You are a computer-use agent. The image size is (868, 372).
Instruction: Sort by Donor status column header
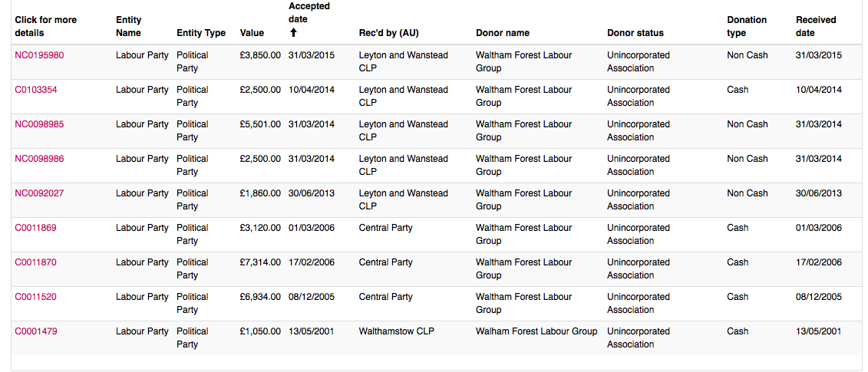(635, 33)
